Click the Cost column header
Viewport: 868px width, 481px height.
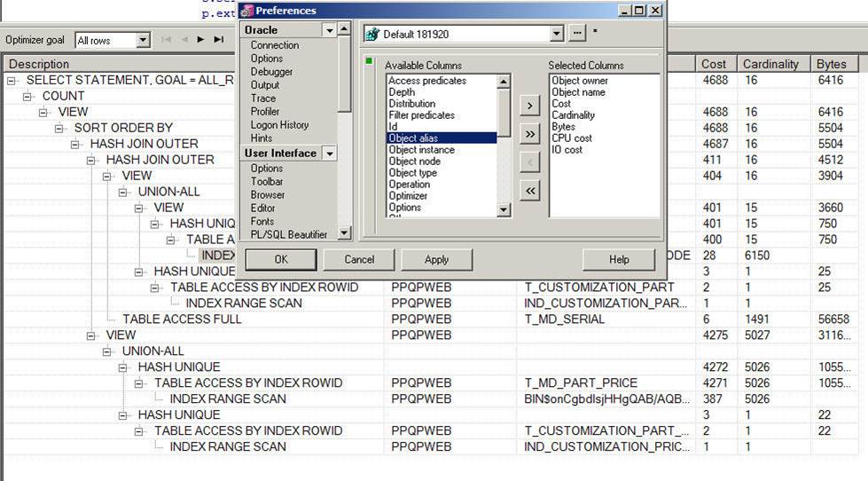[716, 64]
